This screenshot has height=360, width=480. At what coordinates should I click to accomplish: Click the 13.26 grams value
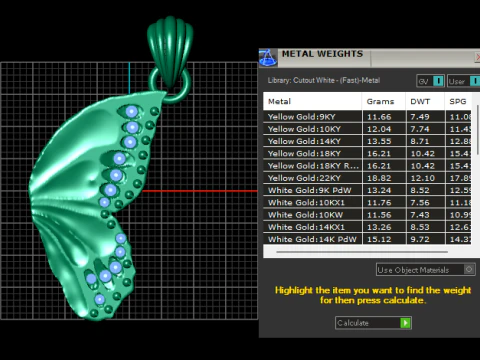379,227
